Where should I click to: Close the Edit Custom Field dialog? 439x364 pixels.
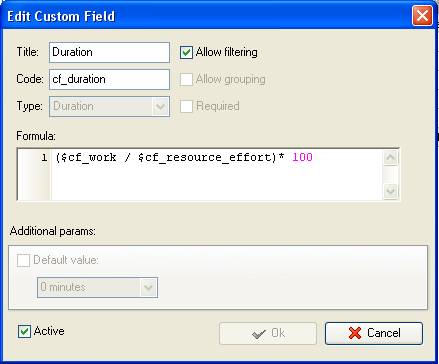tap(422, 16)
